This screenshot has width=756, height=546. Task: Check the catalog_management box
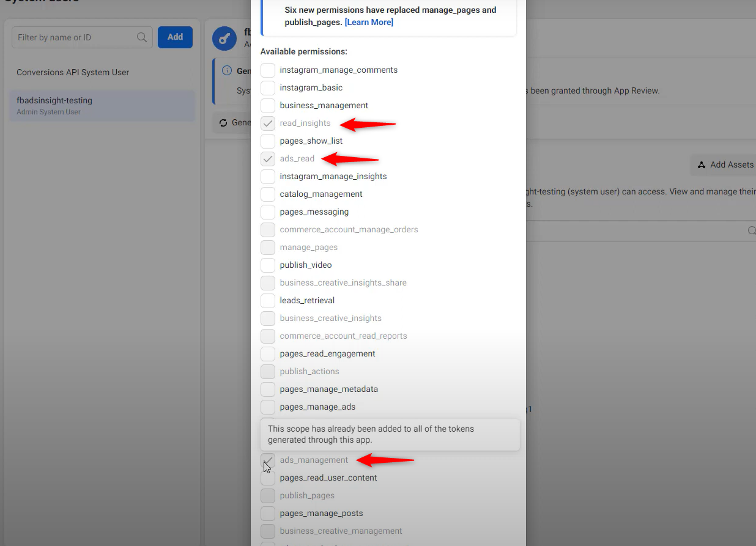[268, 194]
